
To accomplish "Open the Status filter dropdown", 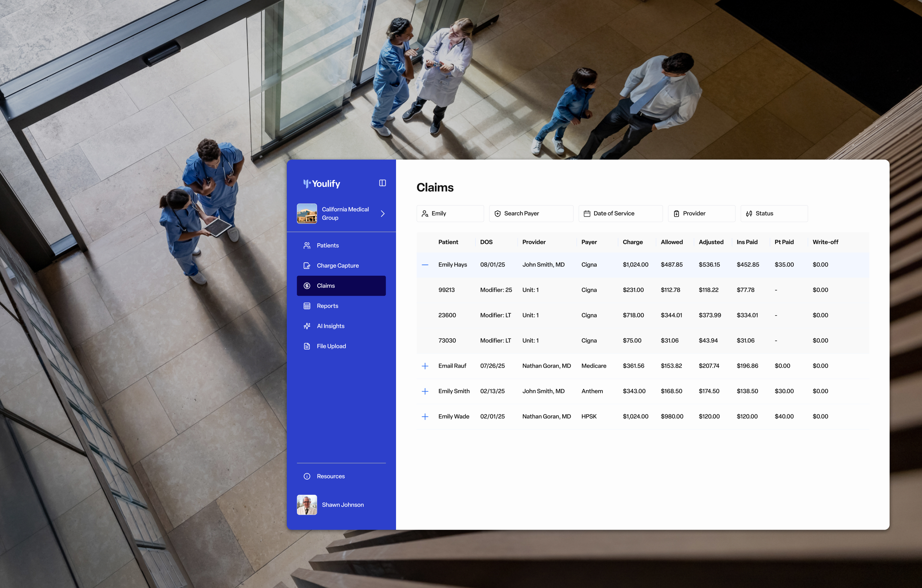I will 774,213.
